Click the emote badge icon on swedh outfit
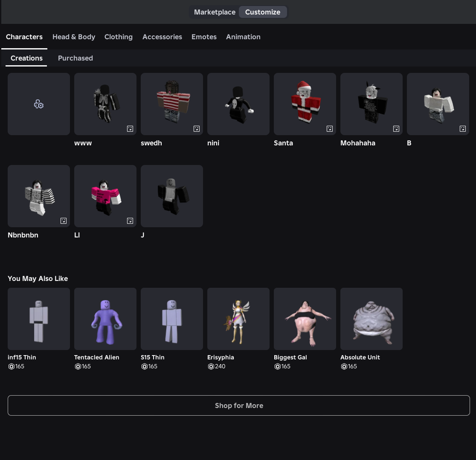The image size is (476, 460). (x=197, y=129)
